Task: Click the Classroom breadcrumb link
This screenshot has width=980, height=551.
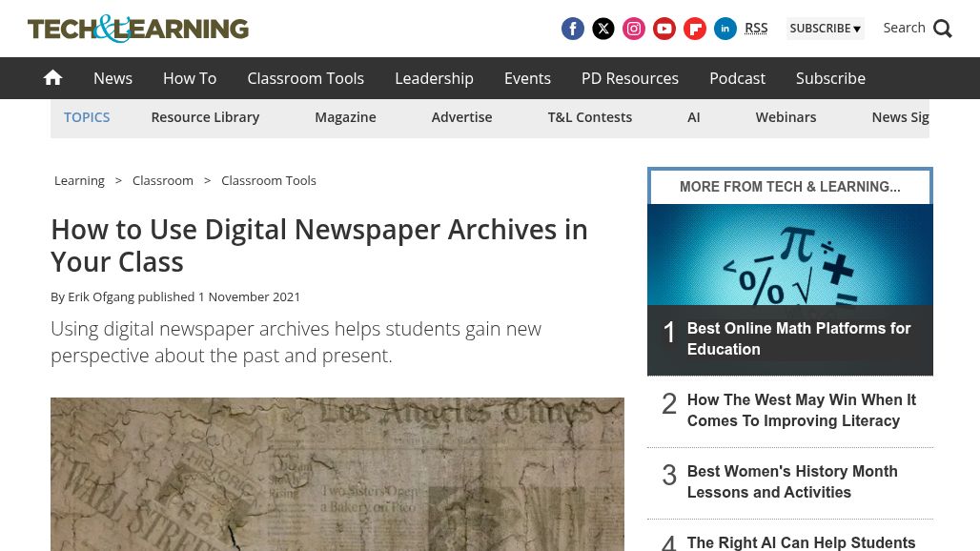Action: [163, 180]
